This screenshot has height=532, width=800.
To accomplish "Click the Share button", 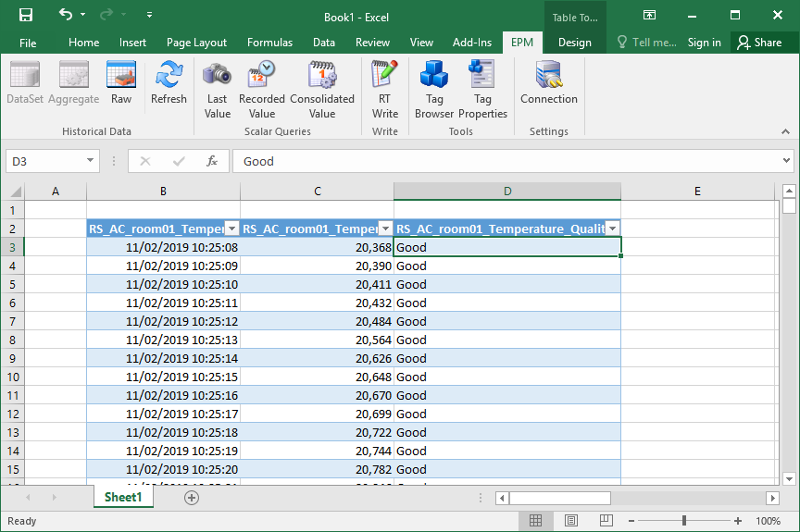I will pyautogui.click(x=758, y=43).
